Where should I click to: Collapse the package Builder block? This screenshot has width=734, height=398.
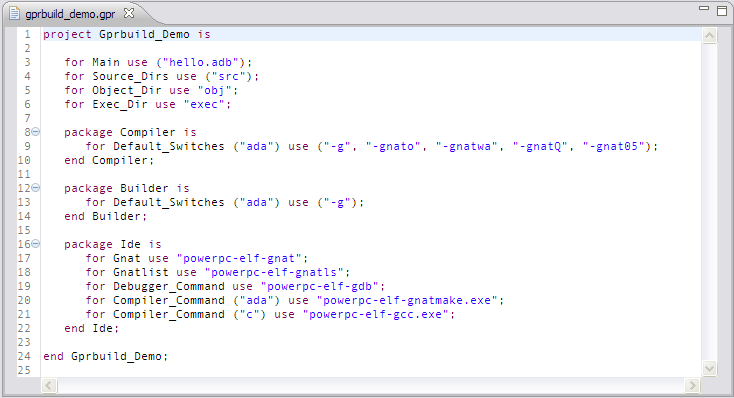coord(36,188)
